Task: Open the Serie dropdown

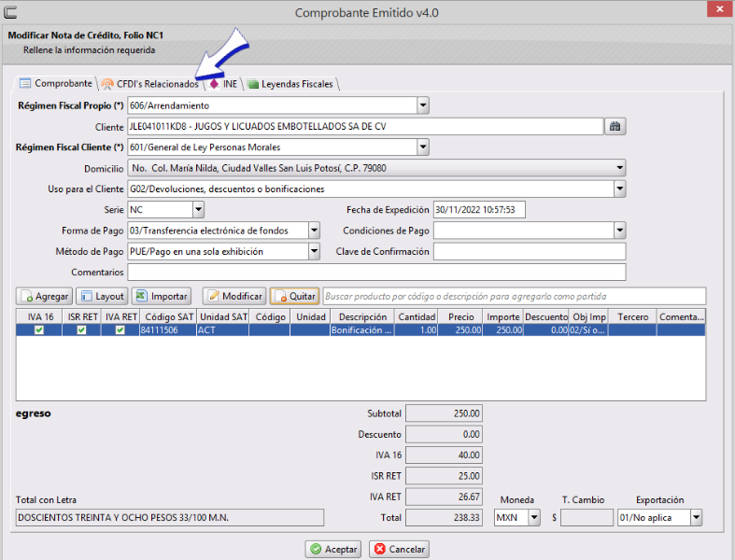Action: 198,209
